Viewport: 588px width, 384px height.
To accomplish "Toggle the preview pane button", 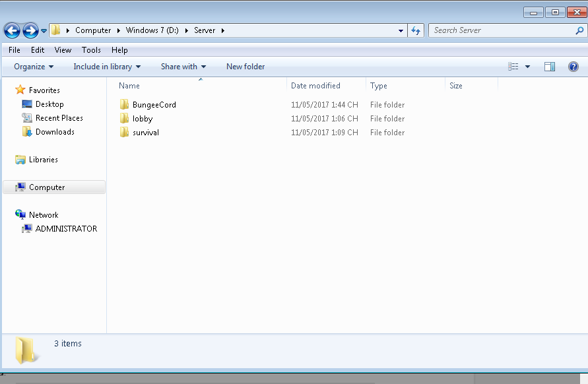I will tap(549, 67).
